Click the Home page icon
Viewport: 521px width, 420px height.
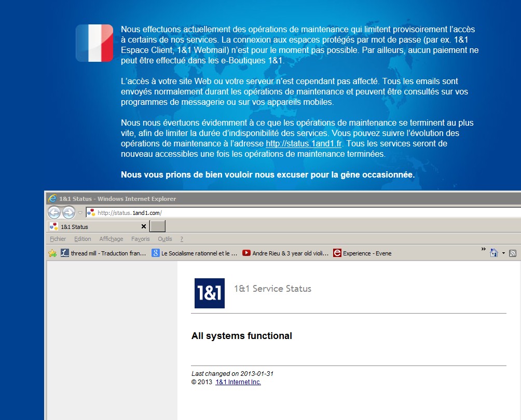(493, 253)
